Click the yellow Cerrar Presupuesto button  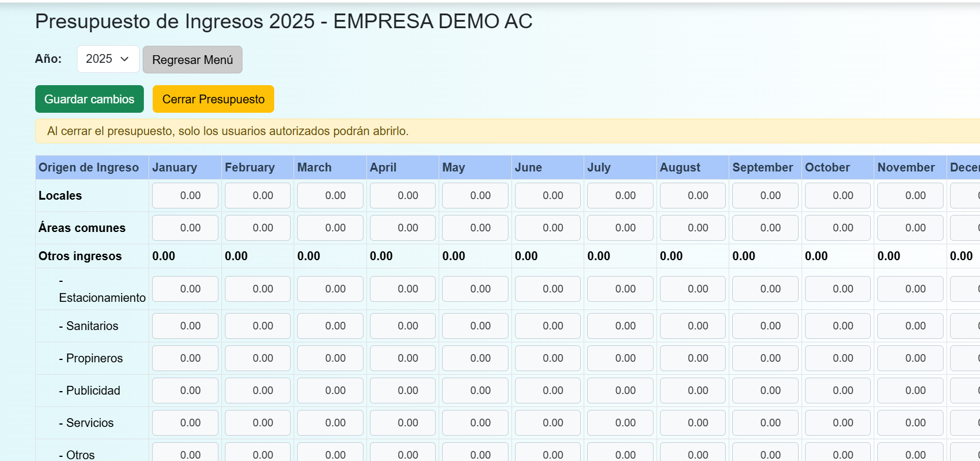point(213,99)
